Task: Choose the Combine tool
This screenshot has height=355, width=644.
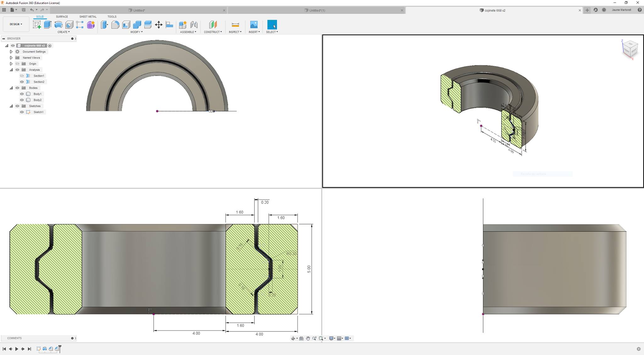Action: point(137,25)
